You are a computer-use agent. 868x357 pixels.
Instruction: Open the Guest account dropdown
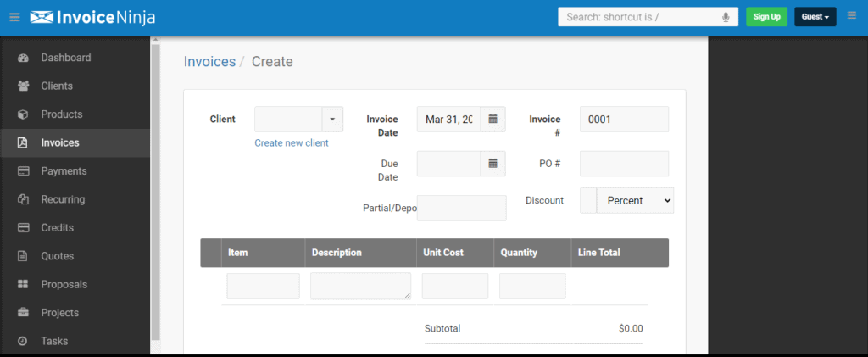(x=815, y=17)
